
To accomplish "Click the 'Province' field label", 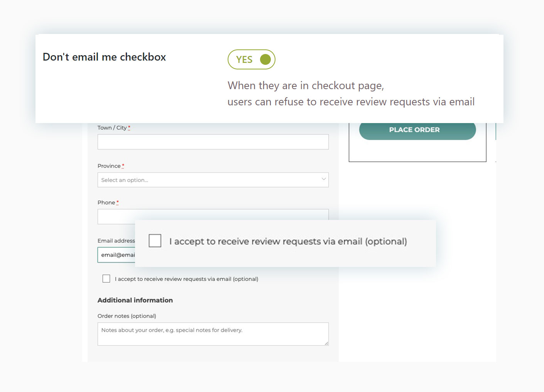I will 109,166.
